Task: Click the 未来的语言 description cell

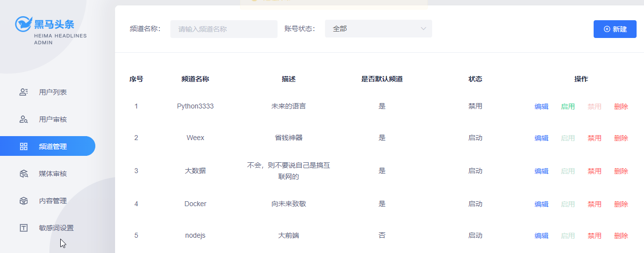Action: pos(288,106)
